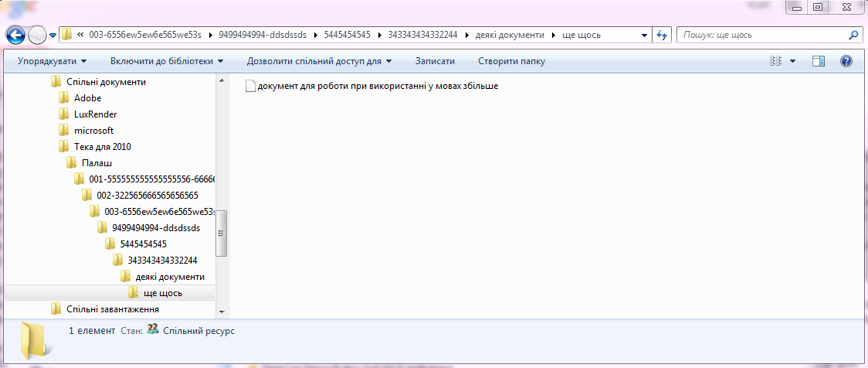Click the search magnifier icon

click(853, 35)
